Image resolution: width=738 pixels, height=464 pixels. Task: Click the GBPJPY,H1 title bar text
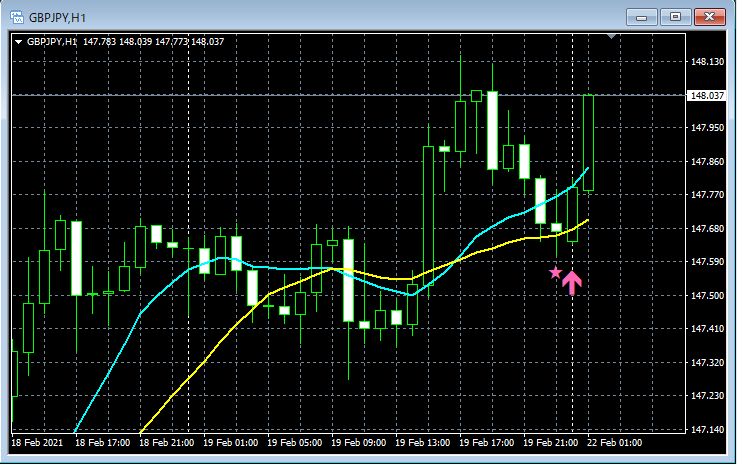pyautogui.click(x=57, y=18)
